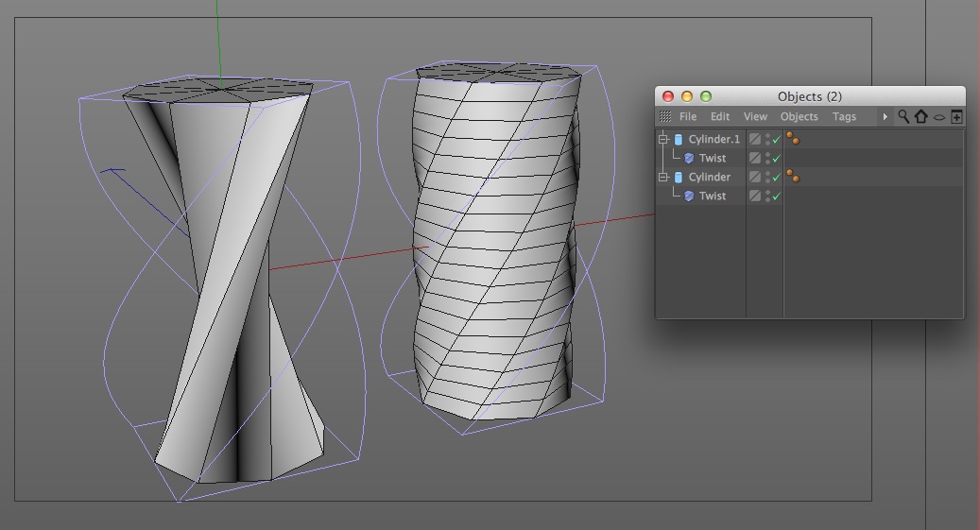Click the layer square of Cylinder.1
The width and height of the screenshot is (980, 530).
[755, 140]
